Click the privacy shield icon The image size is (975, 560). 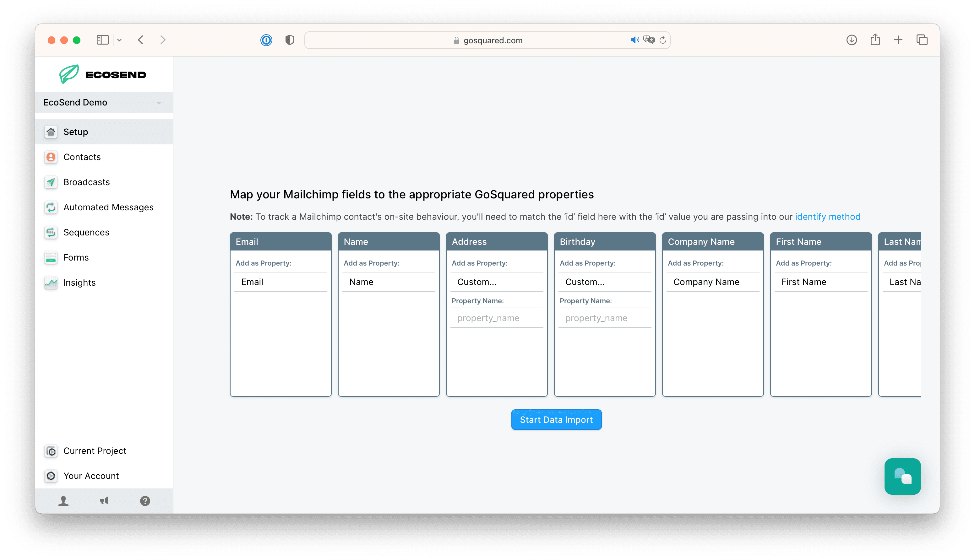[290, 40]
